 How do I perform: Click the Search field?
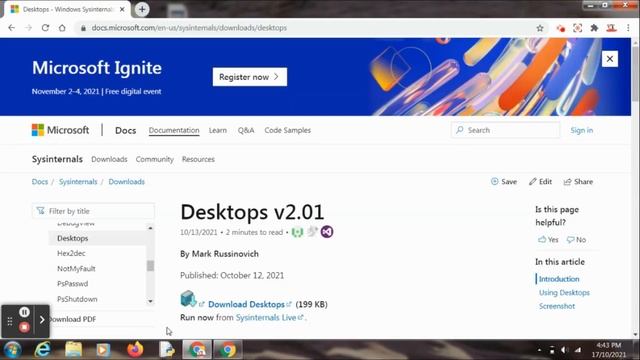pyautogui.click(x=505, y=130)
